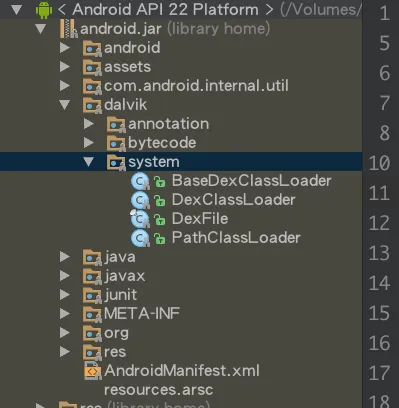Click the android.jar archive icon

(69, 29)
